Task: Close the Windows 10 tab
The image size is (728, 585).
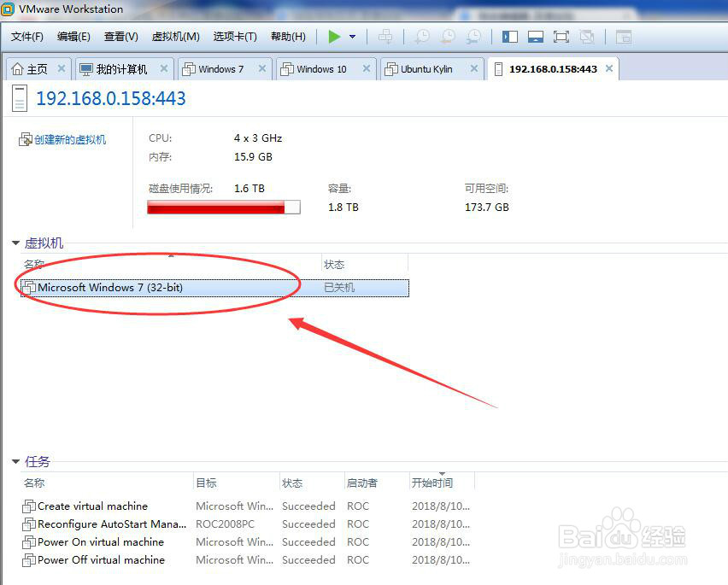Action: click(x=367, y=68)
